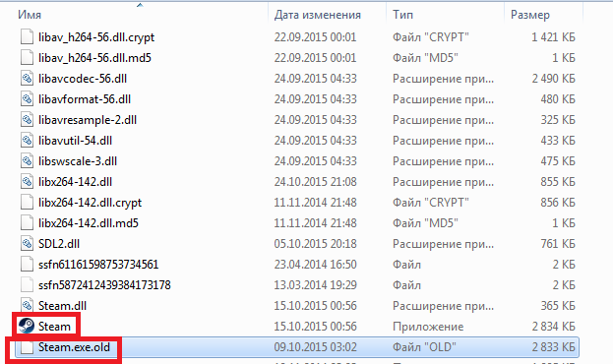
Task: Select the libav_h264-56.dll.crypt file icon
Action: pyautogui.click(x=27, y=37)
